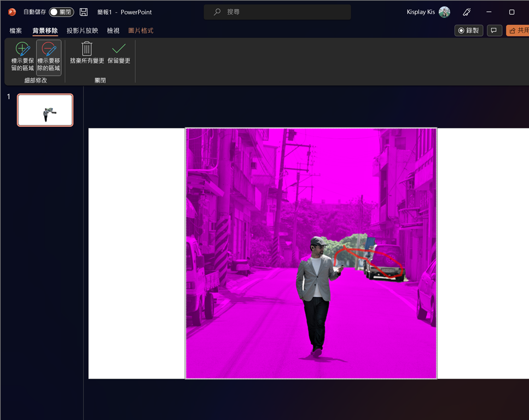Image resolution: width=529 pixels, height=420 pixels.
Task: Open the 檔案 (File) tab
Action: [16, 31]
